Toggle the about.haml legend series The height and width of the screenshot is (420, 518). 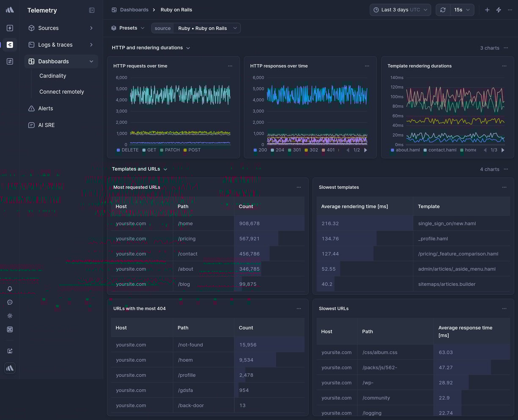click(405, 150)
